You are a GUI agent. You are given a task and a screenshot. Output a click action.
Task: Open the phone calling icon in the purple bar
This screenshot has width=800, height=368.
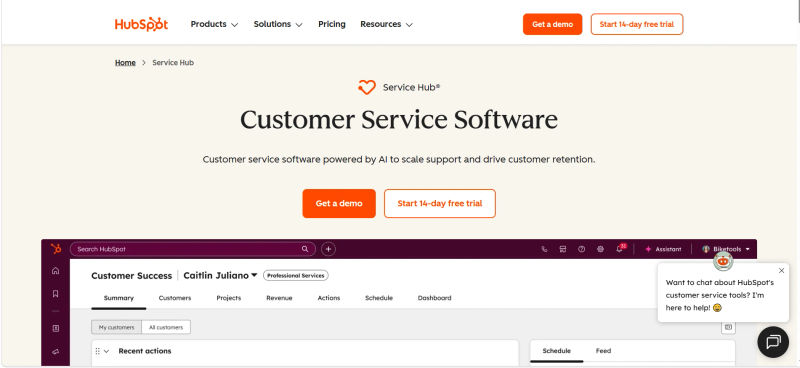pos(544,249)
